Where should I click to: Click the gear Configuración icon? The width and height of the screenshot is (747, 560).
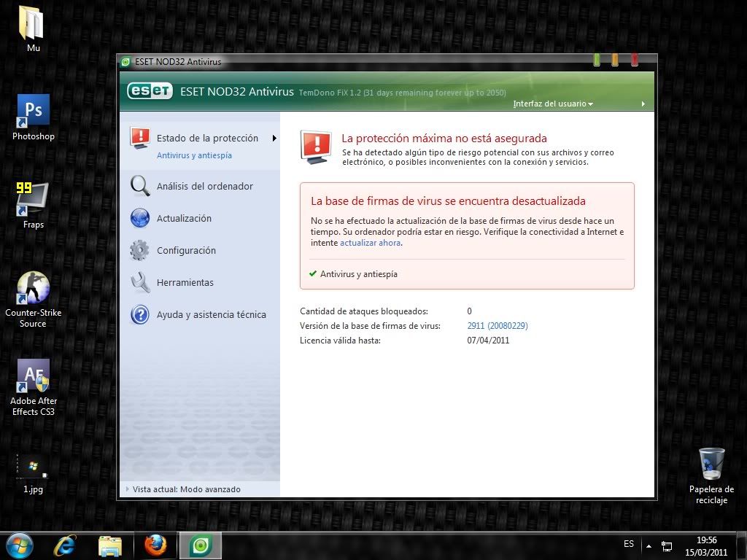click(139, 251)
